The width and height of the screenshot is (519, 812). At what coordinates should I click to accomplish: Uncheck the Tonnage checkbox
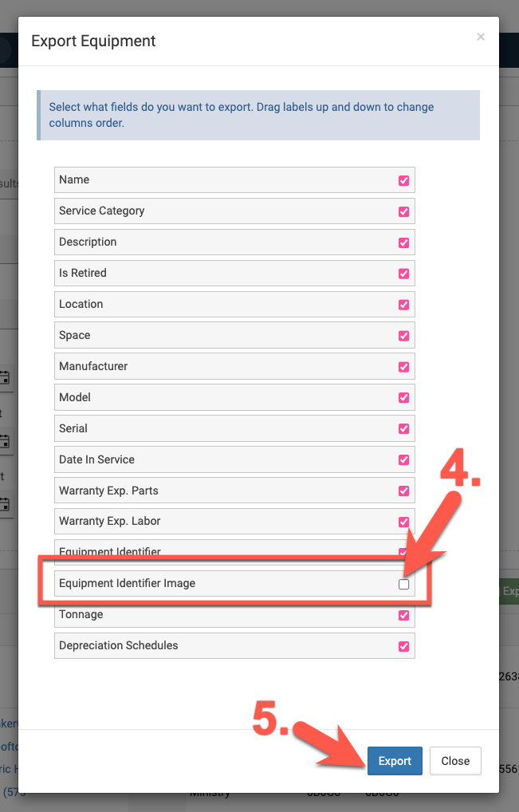pyautogui.click(x=404, y=616)
